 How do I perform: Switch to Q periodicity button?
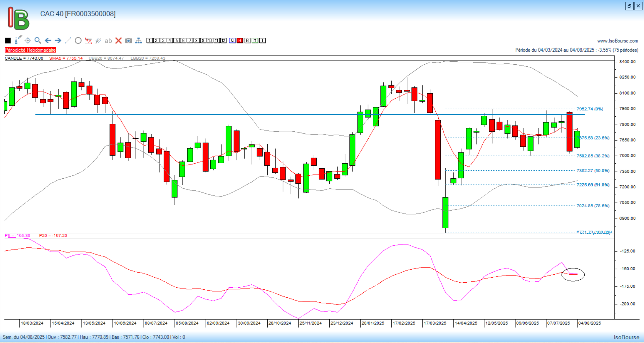tap(232, 41)
